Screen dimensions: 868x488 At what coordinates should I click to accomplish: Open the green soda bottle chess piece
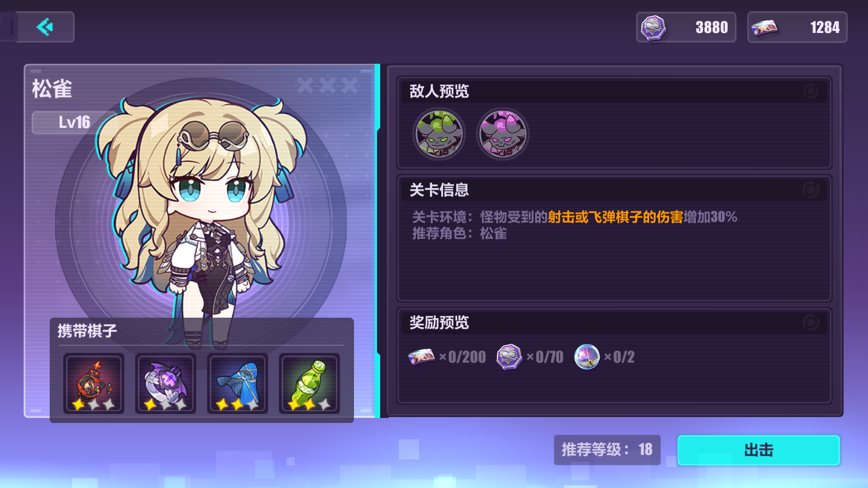[309, 383]
